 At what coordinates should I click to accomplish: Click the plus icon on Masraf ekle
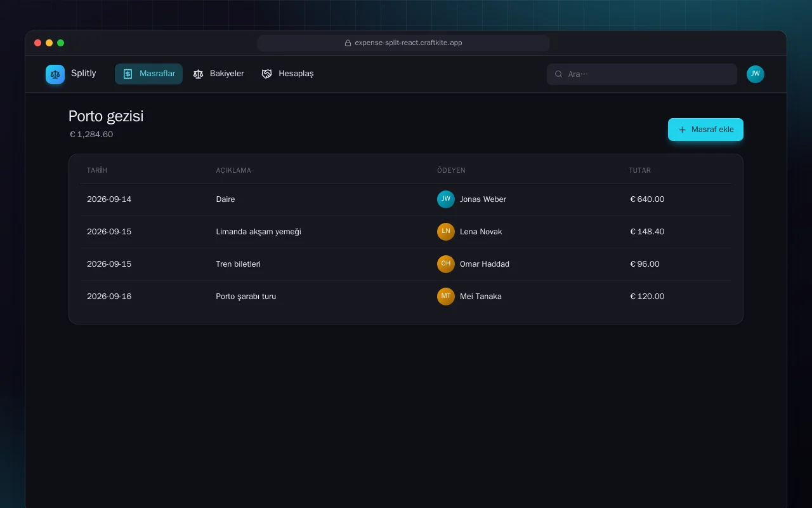coord(682,130)
